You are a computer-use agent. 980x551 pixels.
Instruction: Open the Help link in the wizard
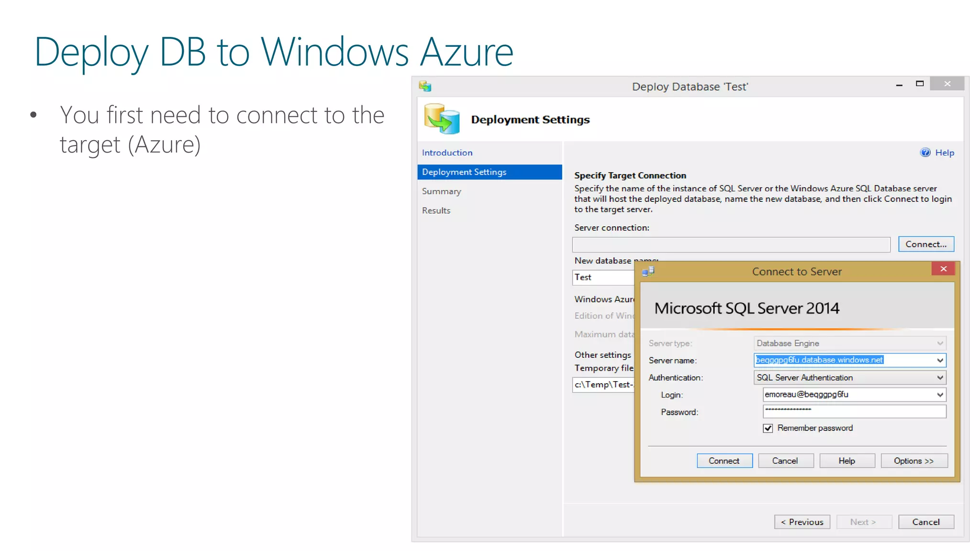click(x=945, y=153)
